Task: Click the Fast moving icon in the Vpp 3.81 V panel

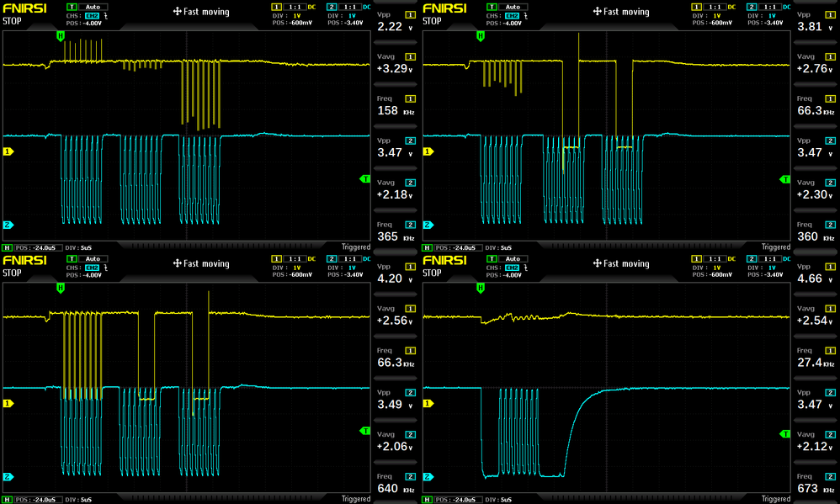Action: point(598,11)
